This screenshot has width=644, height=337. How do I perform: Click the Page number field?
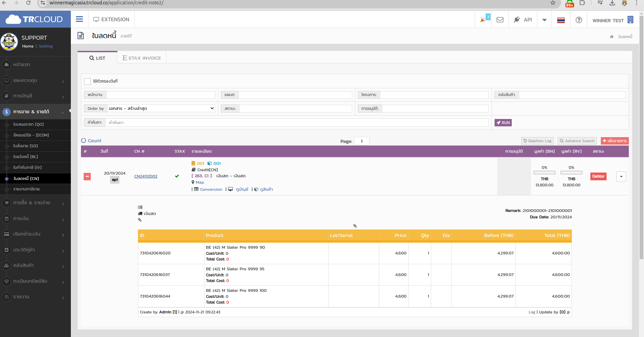(x=362, y=141)
